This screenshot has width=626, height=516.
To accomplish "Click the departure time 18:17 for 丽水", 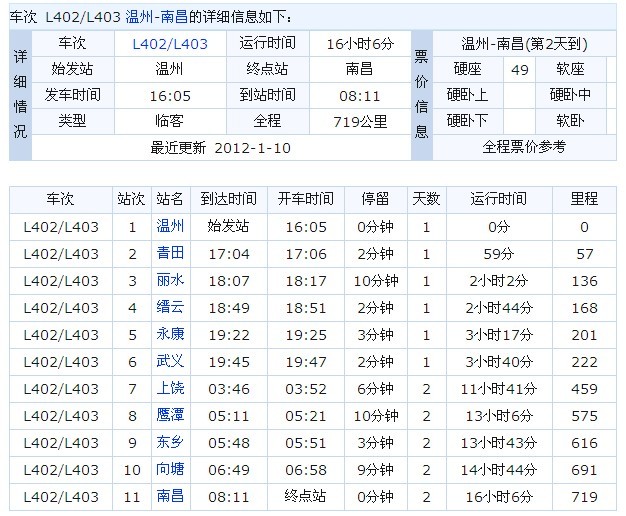I will pos(306,281).
